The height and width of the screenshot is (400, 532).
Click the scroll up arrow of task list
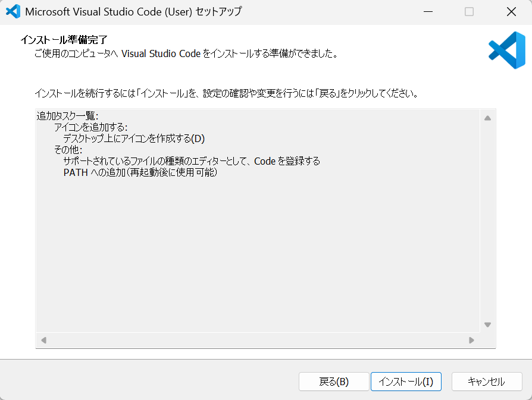pos(487,118)
